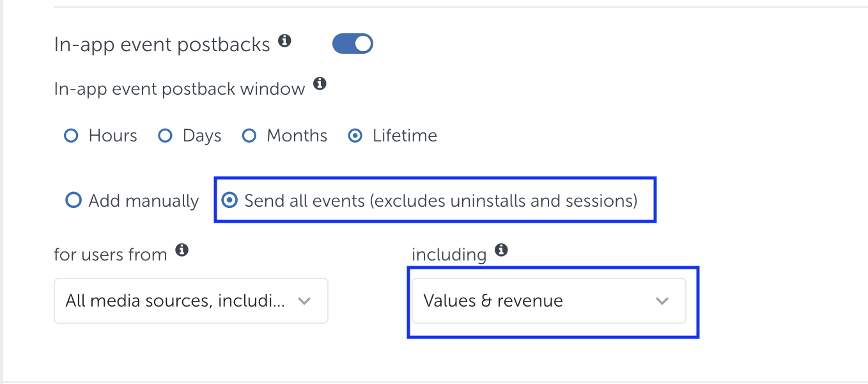The width and height of the screenshot is (868, 384).
Task: Click chevron arrow in All media sources dropdown
Action: [305, 301]
